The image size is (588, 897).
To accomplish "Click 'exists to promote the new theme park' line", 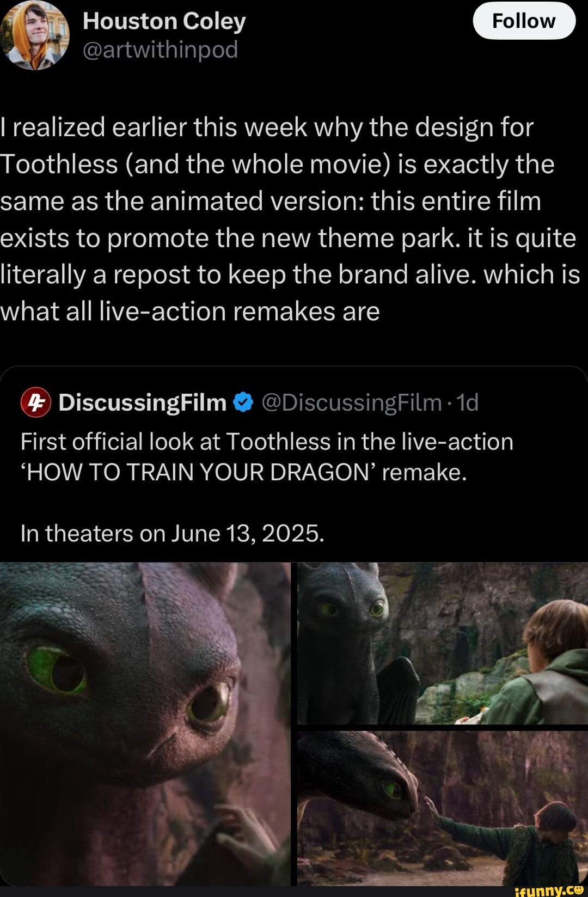I will (x=287, y=238).
